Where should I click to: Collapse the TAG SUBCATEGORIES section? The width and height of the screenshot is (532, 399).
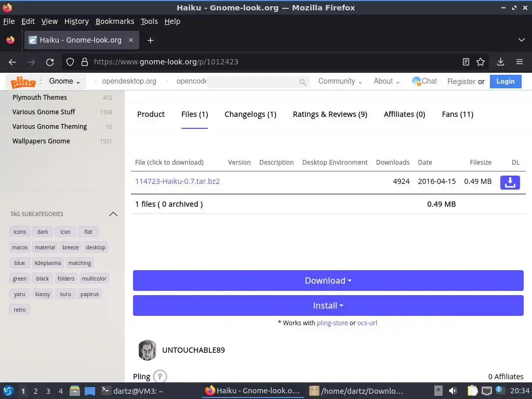[x=113, y=214]
